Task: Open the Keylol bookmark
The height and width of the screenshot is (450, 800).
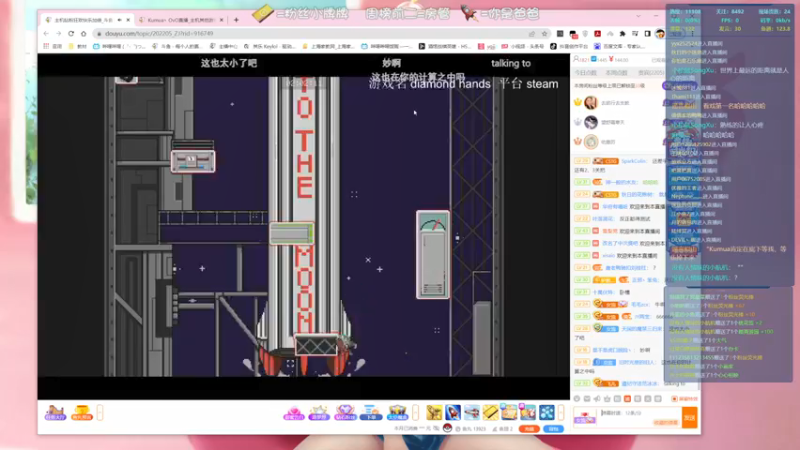Action: point(270,46)
